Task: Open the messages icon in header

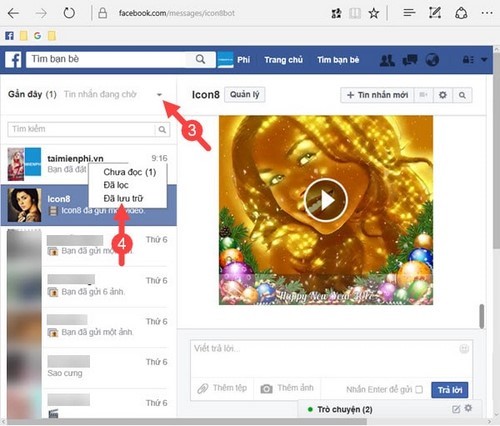Action: point(410,60)
